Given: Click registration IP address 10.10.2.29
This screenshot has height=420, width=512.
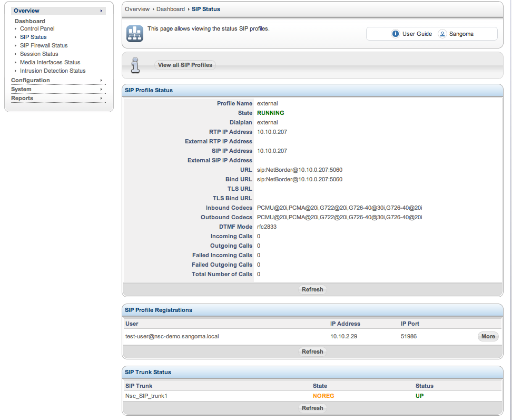Looking at the screenshot, I should click(x=343, y=336).
